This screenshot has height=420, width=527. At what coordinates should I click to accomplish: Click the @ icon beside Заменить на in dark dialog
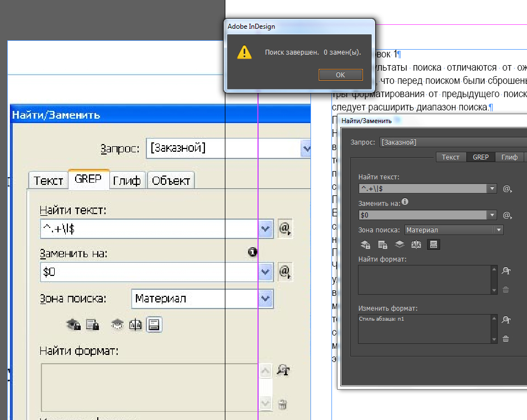click(507, 215)
